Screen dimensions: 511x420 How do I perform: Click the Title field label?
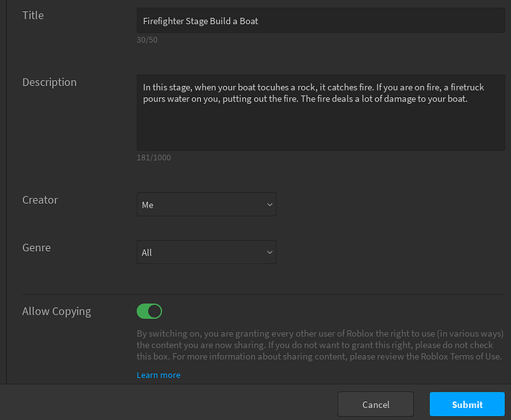(x=33, y=15)
